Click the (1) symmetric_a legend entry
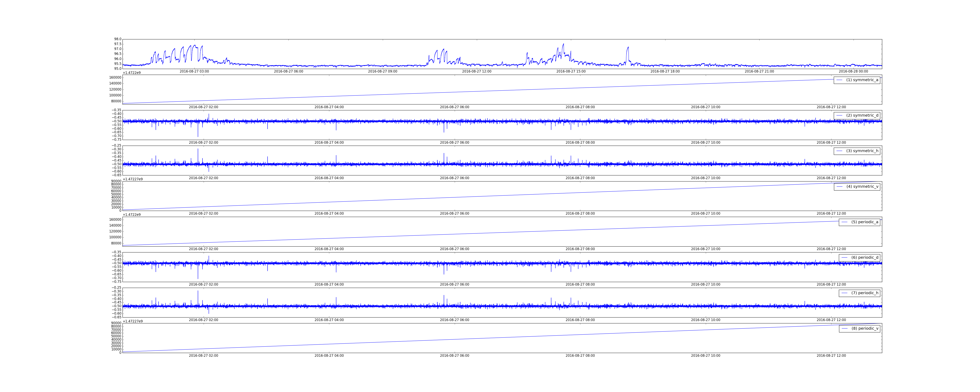This screenshot has height=392, width=980. click(x=862, y=80)
